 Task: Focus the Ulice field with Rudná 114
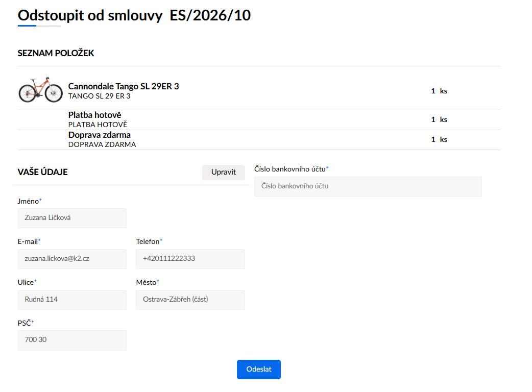tap(72, 300)
